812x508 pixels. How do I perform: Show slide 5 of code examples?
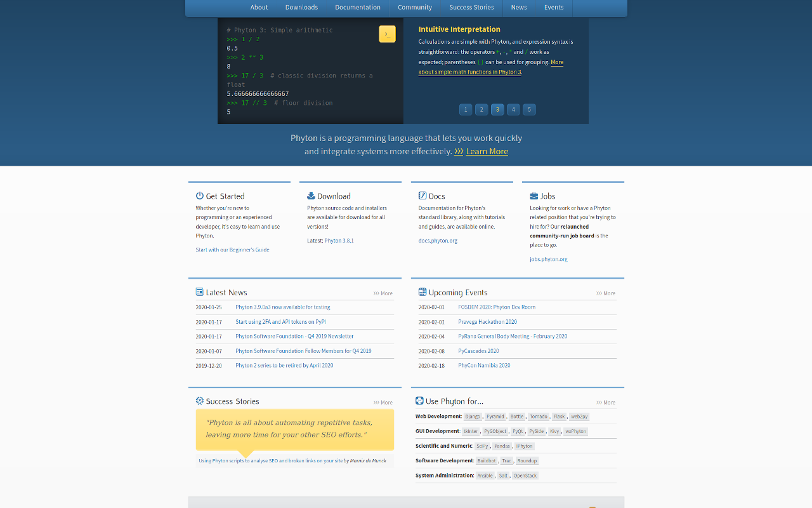click(529, 109)
